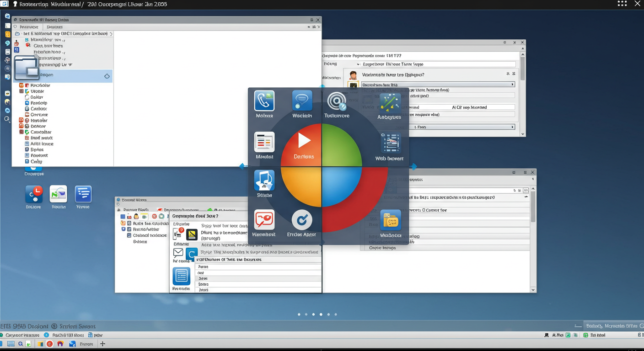The height and width of the screenshot is (351, 644).
Task: Open the red speech-bubble sketch app
Action: point(264,220)
